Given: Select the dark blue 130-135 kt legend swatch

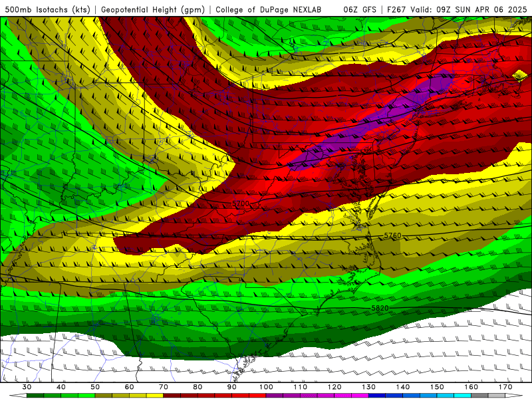Looking at the screenshot, I should click(x=377, y=396).
